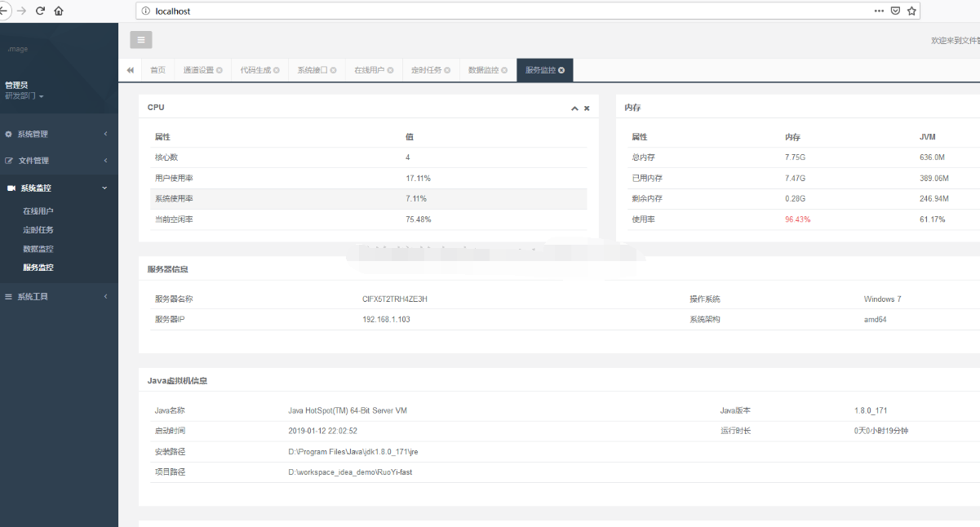Open the page actions three-dot menu
Screen dimensions: 980x527
pyautogui.click(x=879, y=11)
